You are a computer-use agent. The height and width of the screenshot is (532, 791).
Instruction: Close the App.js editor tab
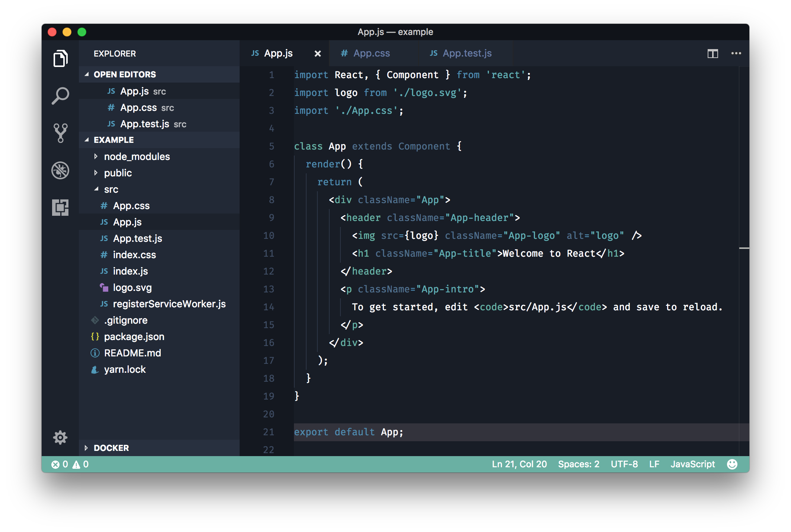(x=317, y=54)
